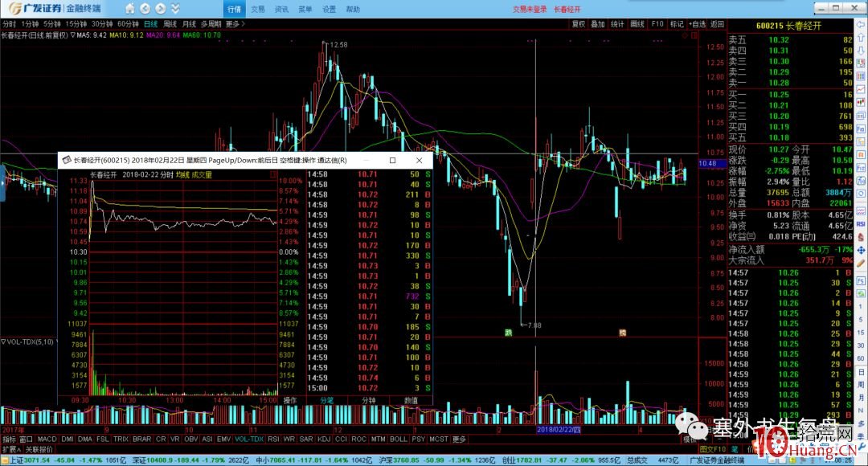Switch chart to 1分钟 period

click(30, 24)
